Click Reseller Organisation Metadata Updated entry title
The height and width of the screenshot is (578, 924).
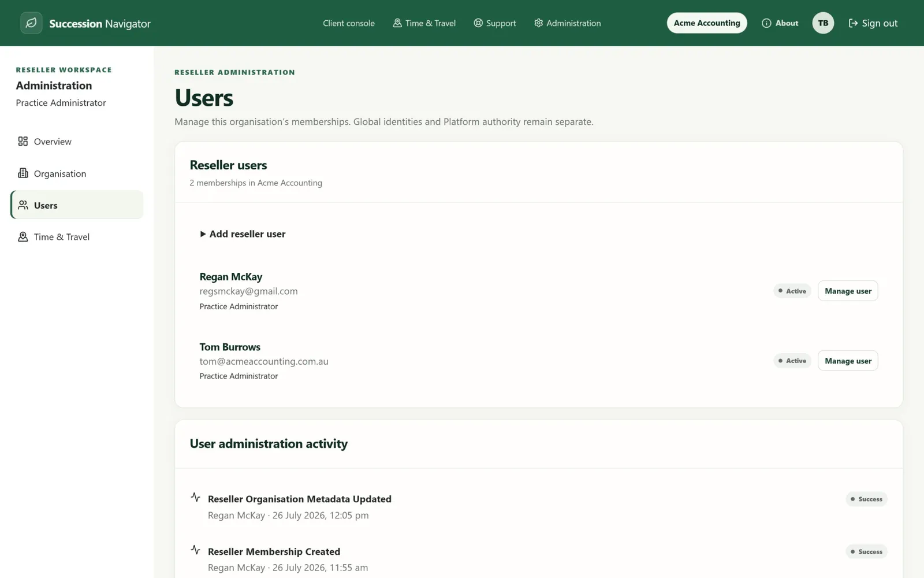click(300, 499)
